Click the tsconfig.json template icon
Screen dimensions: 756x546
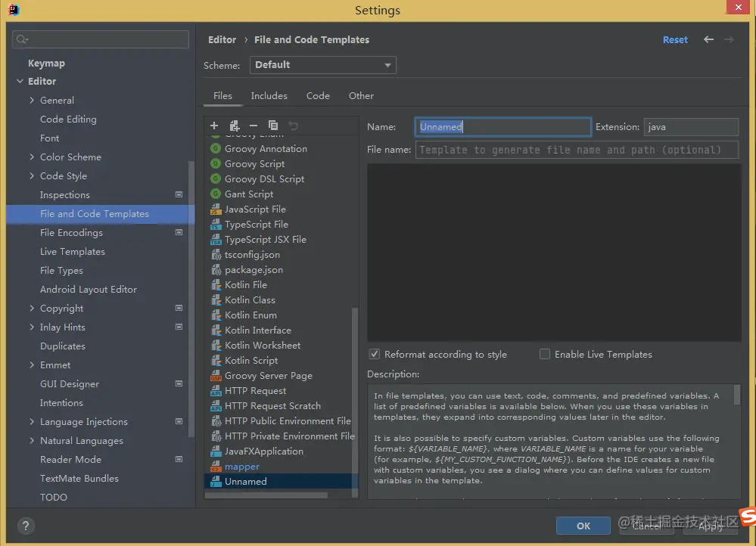coord(216,254)
